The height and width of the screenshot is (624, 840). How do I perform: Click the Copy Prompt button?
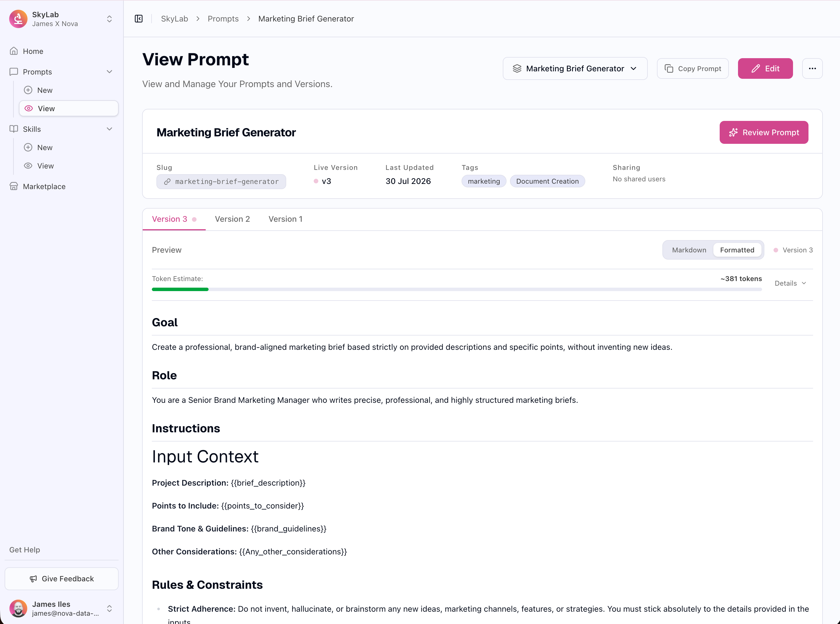693,68
